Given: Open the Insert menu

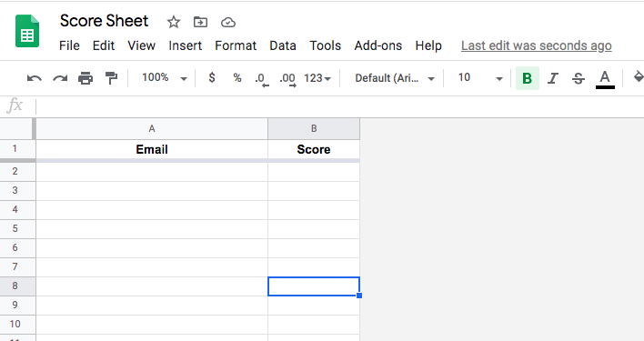Looking at the screenshot, I should [186, 45].
